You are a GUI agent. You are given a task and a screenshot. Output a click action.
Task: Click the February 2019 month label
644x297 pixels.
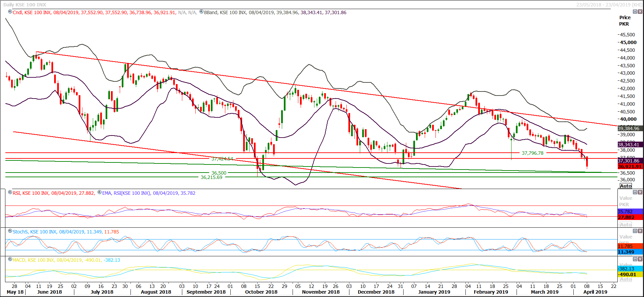pyautogui.click(x=491, y=292)
